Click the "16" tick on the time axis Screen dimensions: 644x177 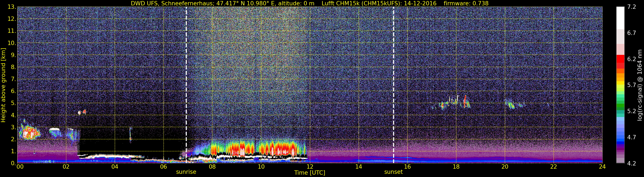coord(407,167)
